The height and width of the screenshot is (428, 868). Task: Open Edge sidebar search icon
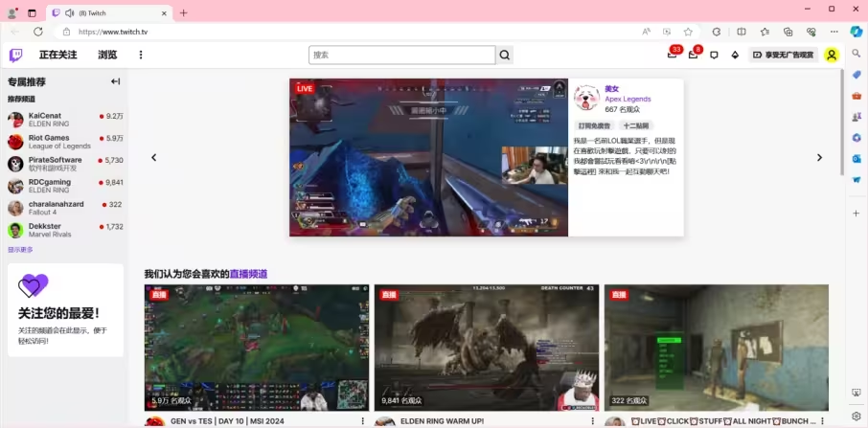(857, 53)
